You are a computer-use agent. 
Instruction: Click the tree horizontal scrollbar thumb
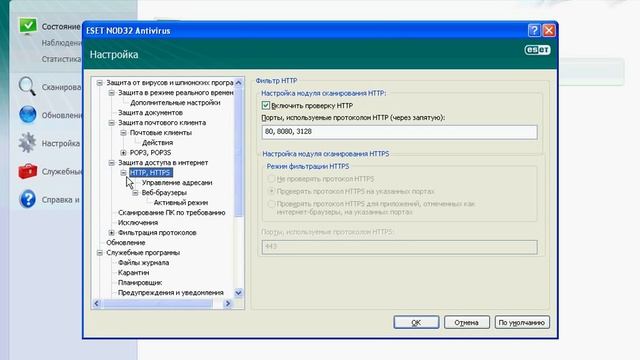click(157, 303)
